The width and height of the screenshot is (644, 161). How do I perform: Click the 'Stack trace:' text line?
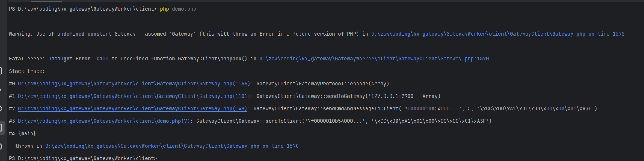(x=27, y=71)
